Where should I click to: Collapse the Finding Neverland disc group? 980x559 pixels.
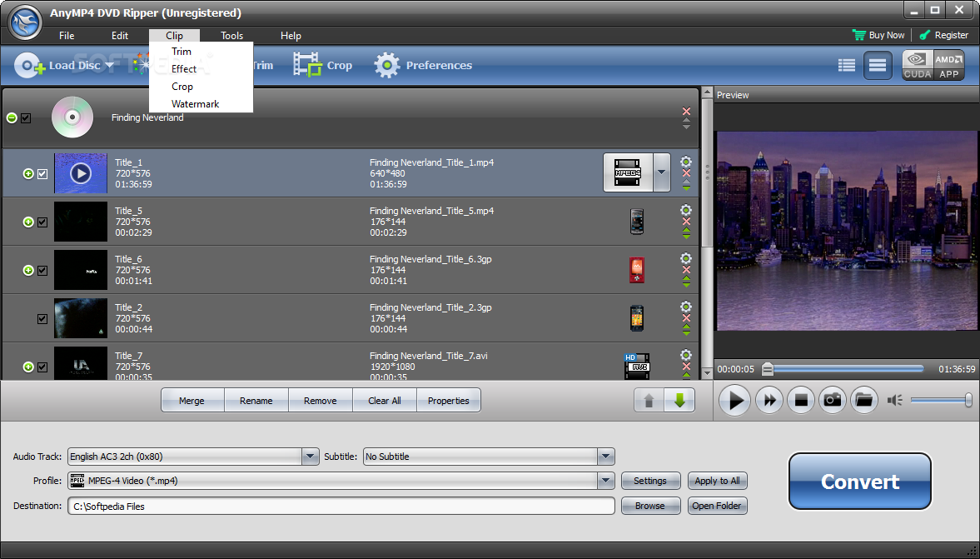(x=12, y=117)
